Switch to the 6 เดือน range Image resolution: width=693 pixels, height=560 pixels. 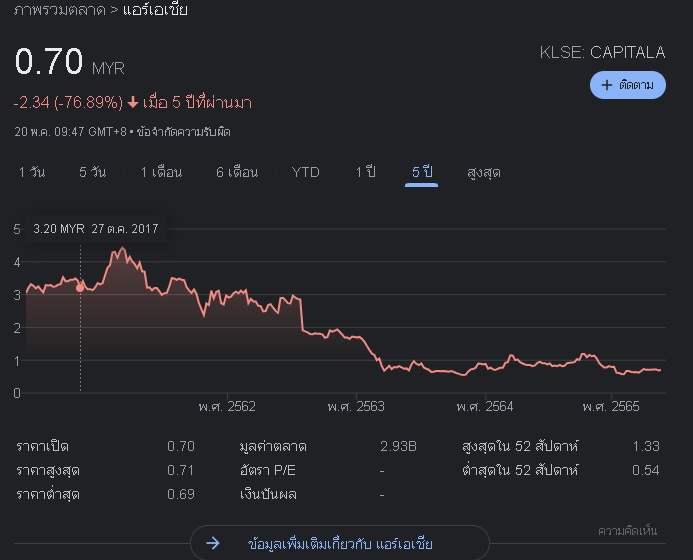[237, 172]
